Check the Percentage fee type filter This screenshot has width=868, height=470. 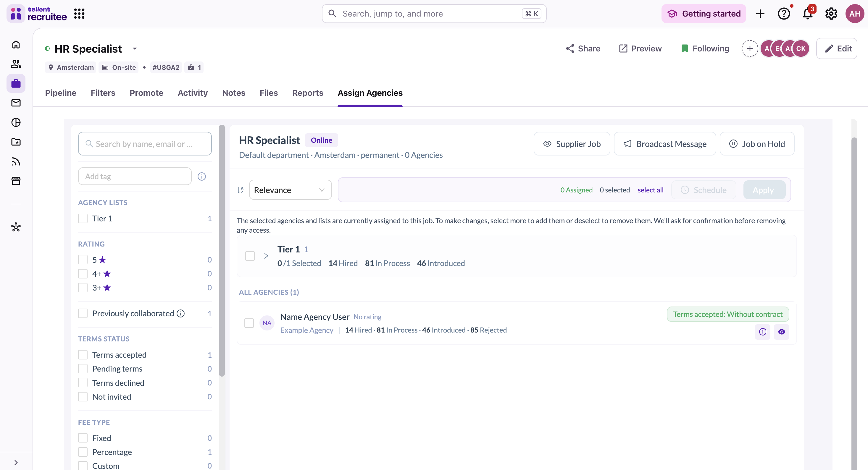tap(83, 452)
